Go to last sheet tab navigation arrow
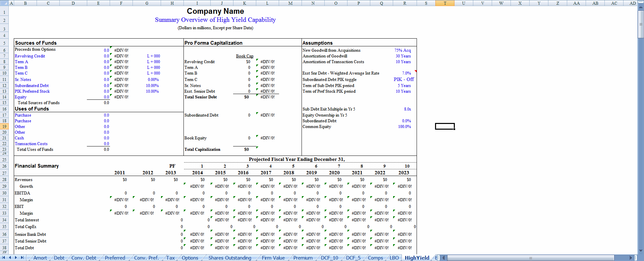The image size is (644, 261). coord(22,258)
